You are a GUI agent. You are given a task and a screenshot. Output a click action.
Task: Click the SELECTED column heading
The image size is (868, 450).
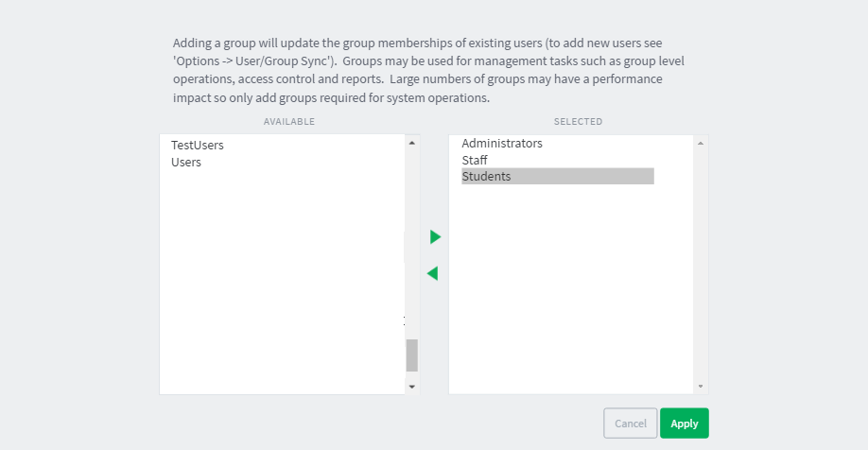coord(578,121)
